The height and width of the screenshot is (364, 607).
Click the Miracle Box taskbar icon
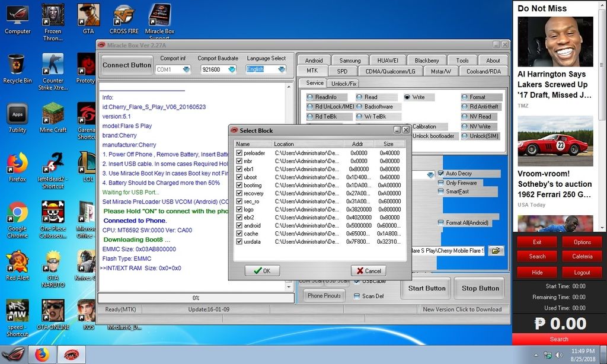(71, 355)
